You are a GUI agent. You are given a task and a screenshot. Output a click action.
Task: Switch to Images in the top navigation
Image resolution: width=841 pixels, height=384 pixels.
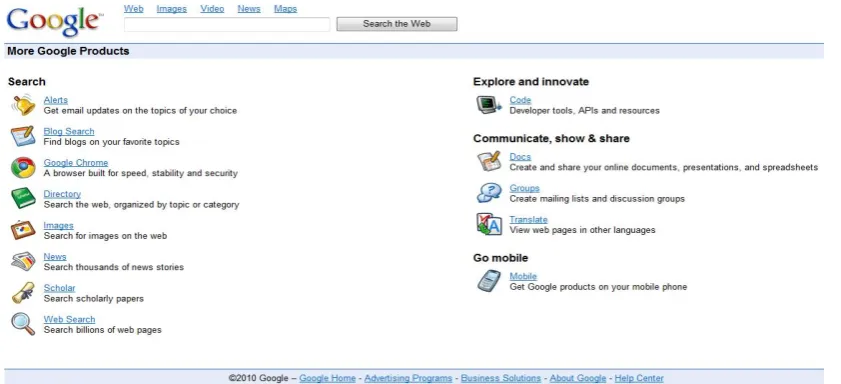172,9
